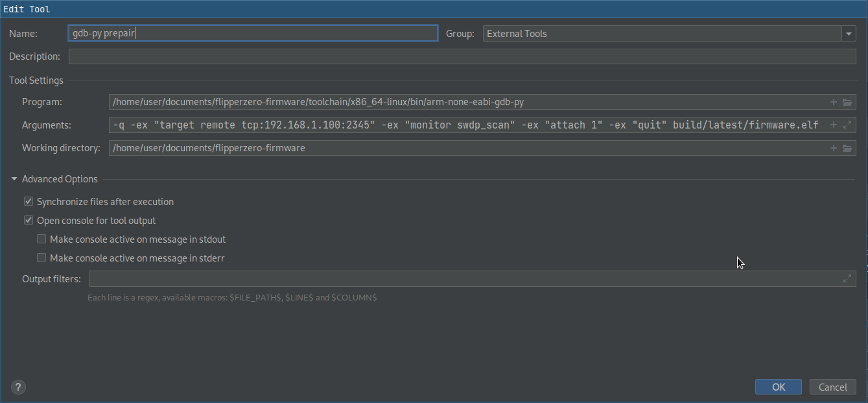Browse for program using folder icon
868x403 pixels.
847,102
